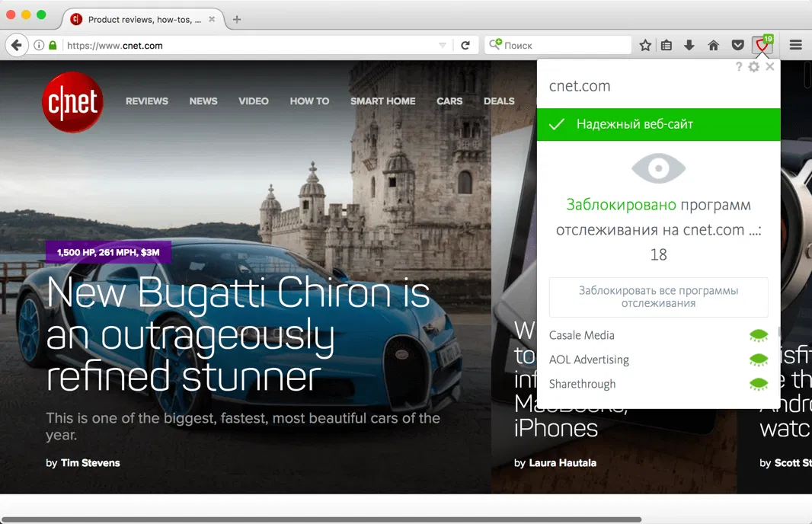
Task: Open the Downloads arrow icon
Action: tap(689, 45)
